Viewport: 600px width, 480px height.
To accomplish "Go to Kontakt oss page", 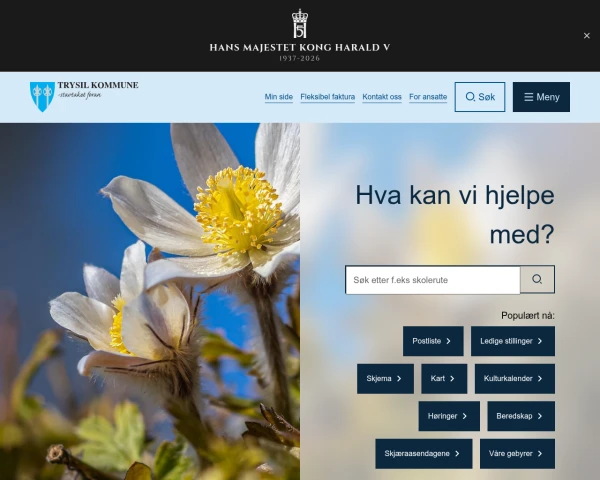I will click(382, 97).
